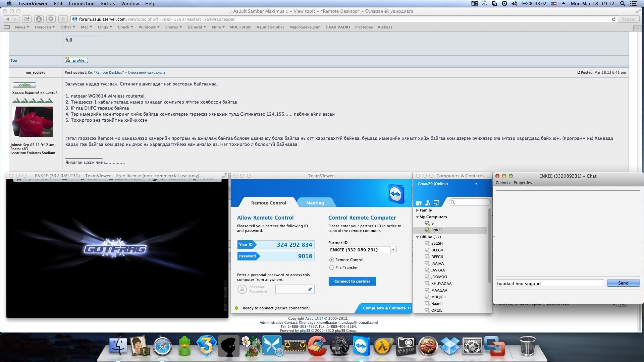Click the Safari share button icon
The width and height of the screenshot is (644, 362).
(x=27, y=19)
